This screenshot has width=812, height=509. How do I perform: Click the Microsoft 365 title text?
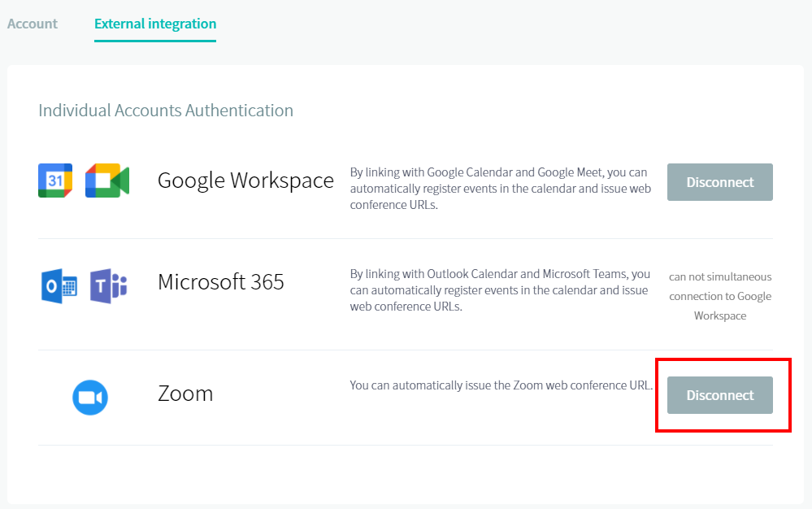click(220, 282)
